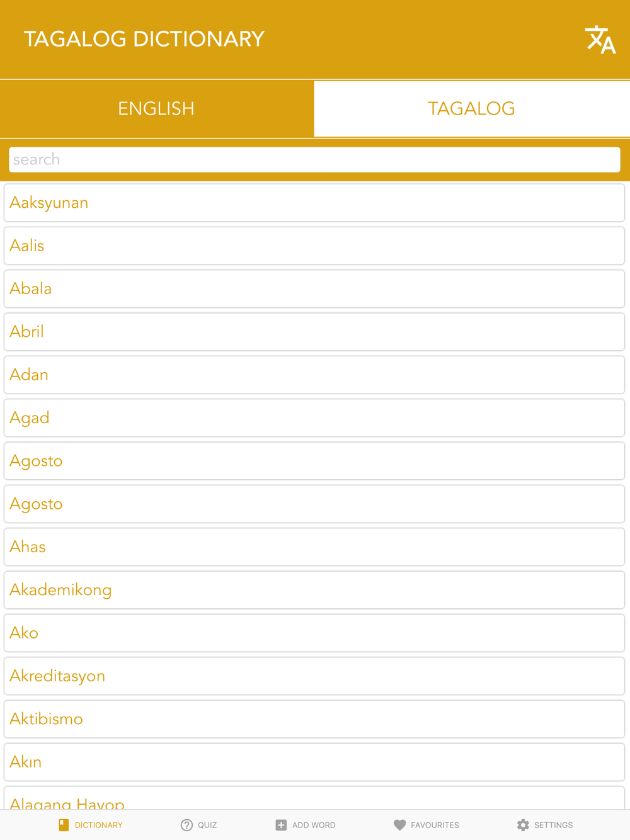Switch to the TAGALOG tab

pyautogui.click(x=472, y=108)
